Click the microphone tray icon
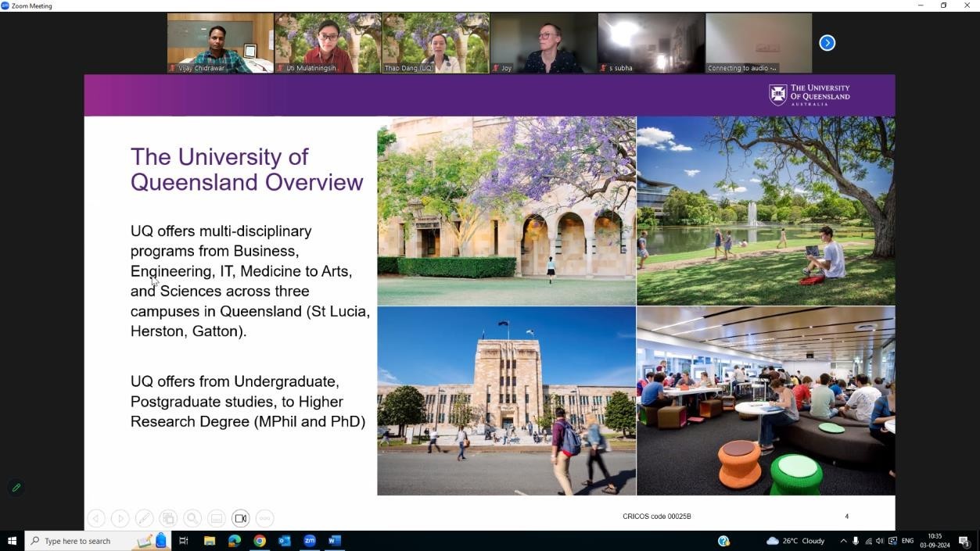This screenshot has width=980, height=551. [856, 541]
